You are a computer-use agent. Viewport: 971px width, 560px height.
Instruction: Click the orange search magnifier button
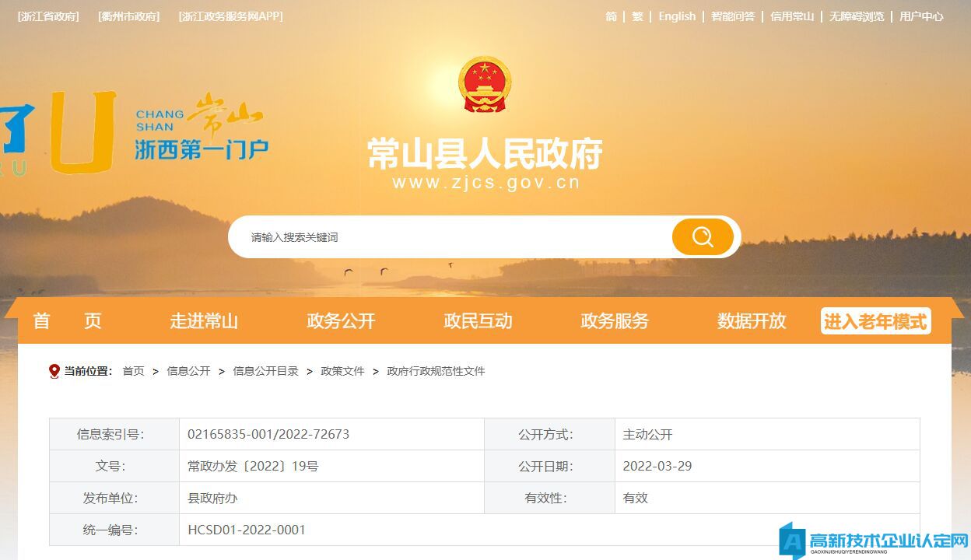coord(703,237)
